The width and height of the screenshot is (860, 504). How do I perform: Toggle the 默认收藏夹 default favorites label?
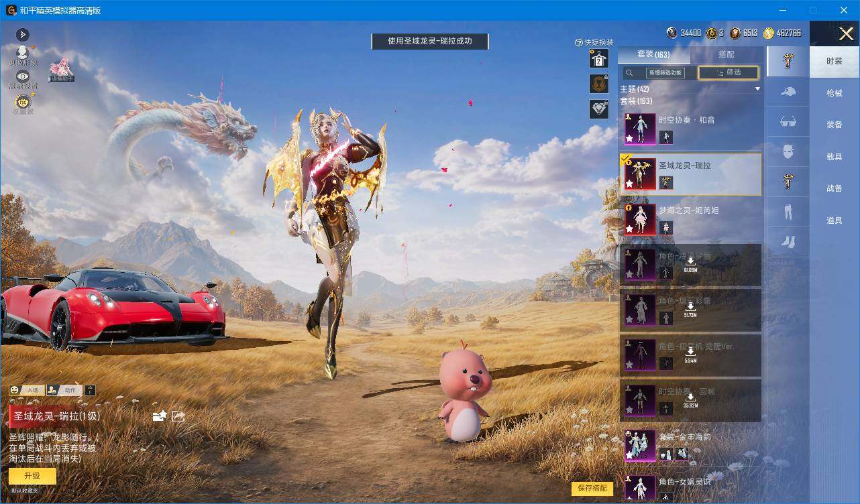coord(25,491)
